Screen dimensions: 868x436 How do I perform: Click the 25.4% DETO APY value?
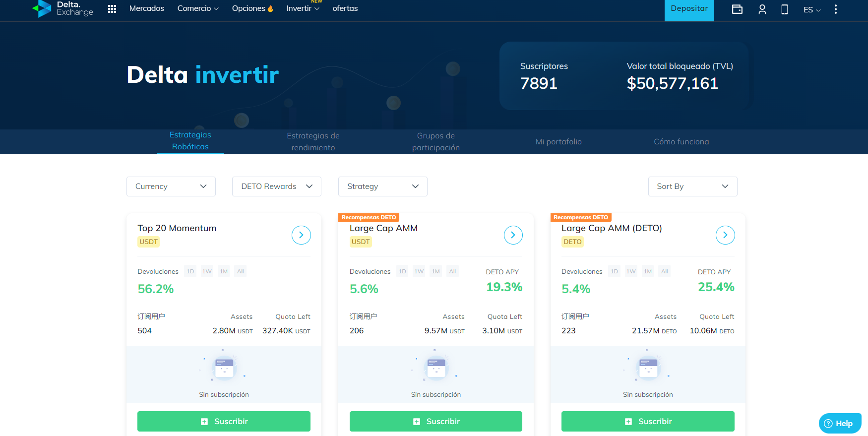pyautogui.click(x=716, y=287)
